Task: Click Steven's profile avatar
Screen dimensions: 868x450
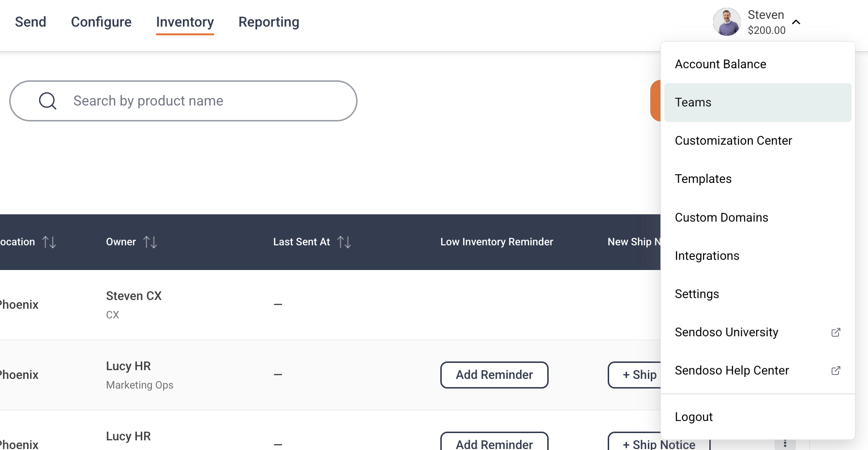Action: 727,22
